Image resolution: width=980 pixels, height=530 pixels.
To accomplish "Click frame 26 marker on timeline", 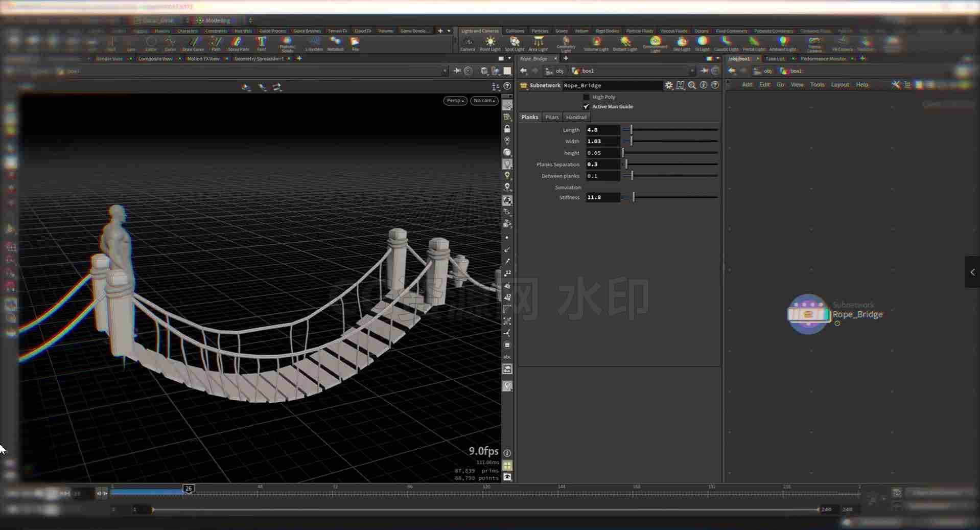I will click(189, 489).
